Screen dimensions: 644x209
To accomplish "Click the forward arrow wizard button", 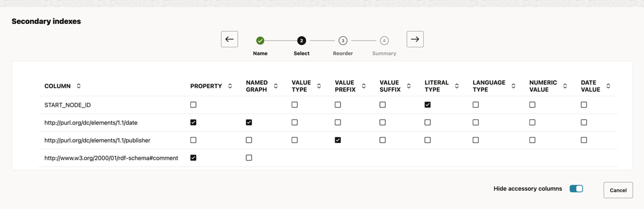I will pos(415,40).
